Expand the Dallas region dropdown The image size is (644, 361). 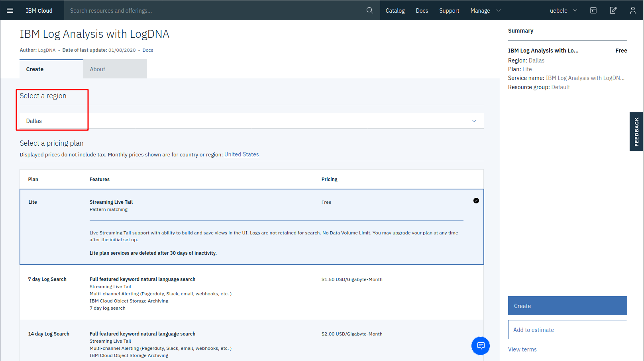pyautogui.click(x=252, y=121)
